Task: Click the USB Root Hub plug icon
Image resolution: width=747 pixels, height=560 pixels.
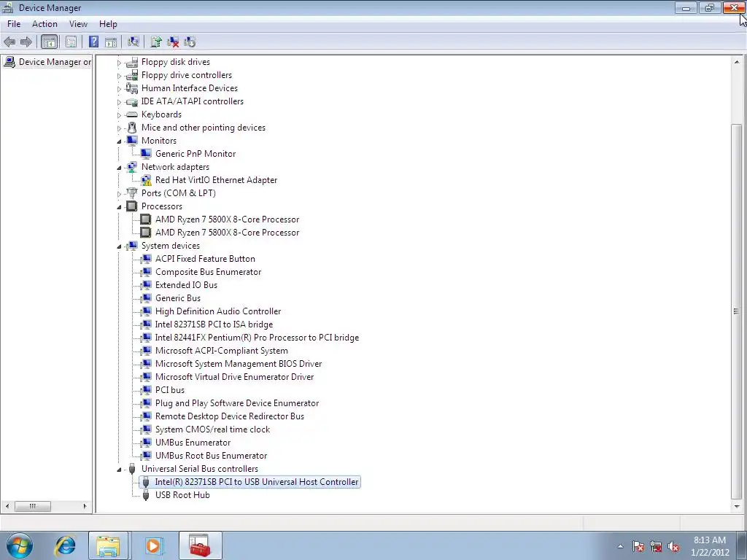Action: (x=146, y=495)
